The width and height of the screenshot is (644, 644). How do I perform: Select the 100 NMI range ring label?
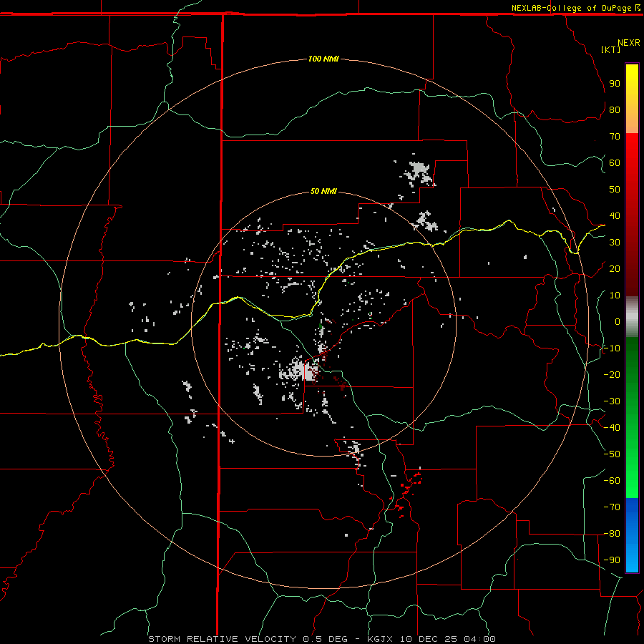[x=323, y=59]
